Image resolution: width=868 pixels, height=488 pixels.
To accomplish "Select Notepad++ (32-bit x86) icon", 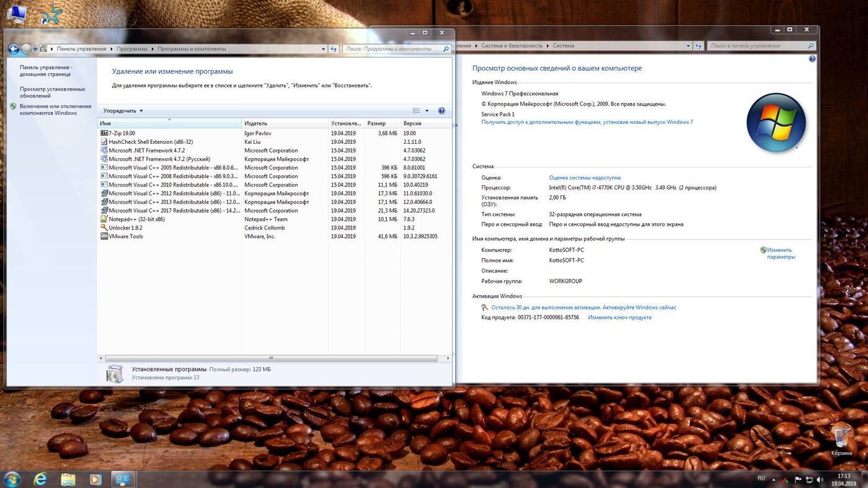I will [x=104, y=219].
